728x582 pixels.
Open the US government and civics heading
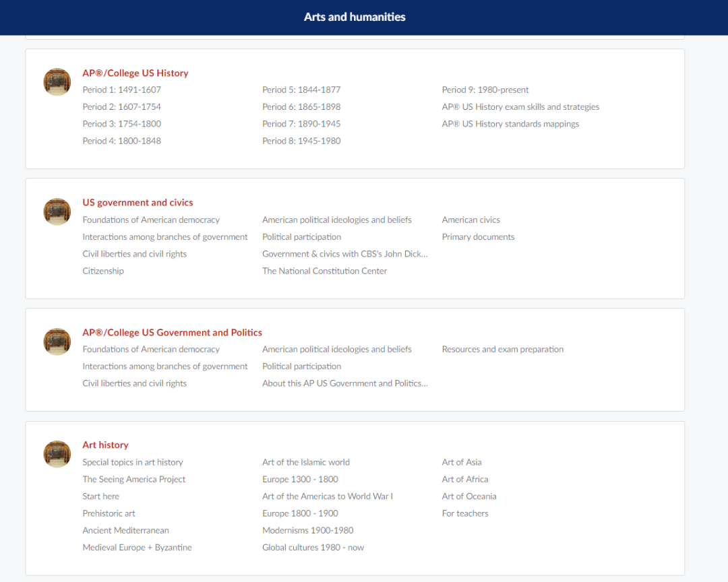(x=138, y=202)
